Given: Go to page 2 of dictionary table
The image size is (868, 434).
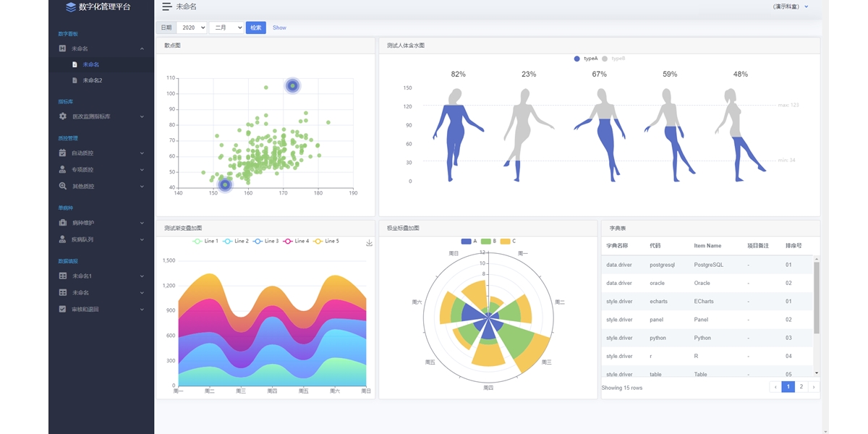Looking at the screenshot, I should [801, 387].
